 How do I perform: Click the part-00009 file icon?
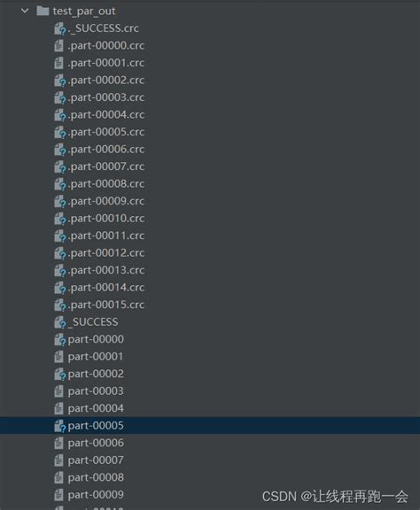click(58, 495)
